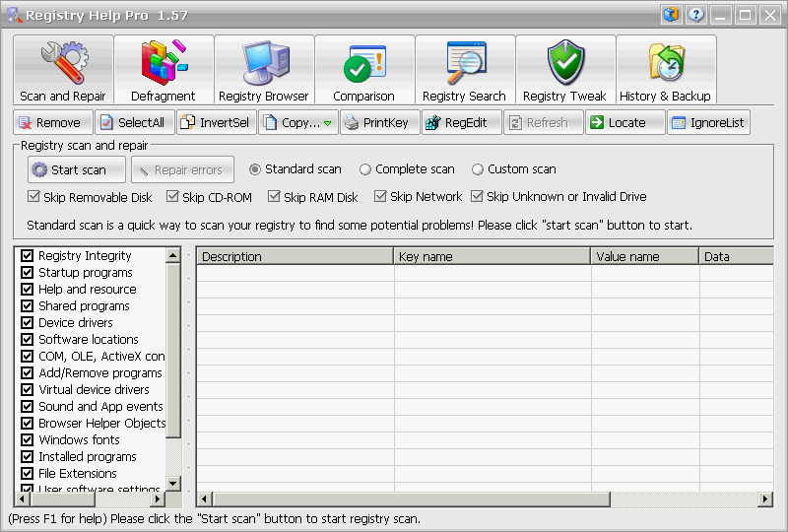Viewport: 788px width, 532px height.
Task: Switch to Registry Browser tab
Action: click(x=264, y=70)
